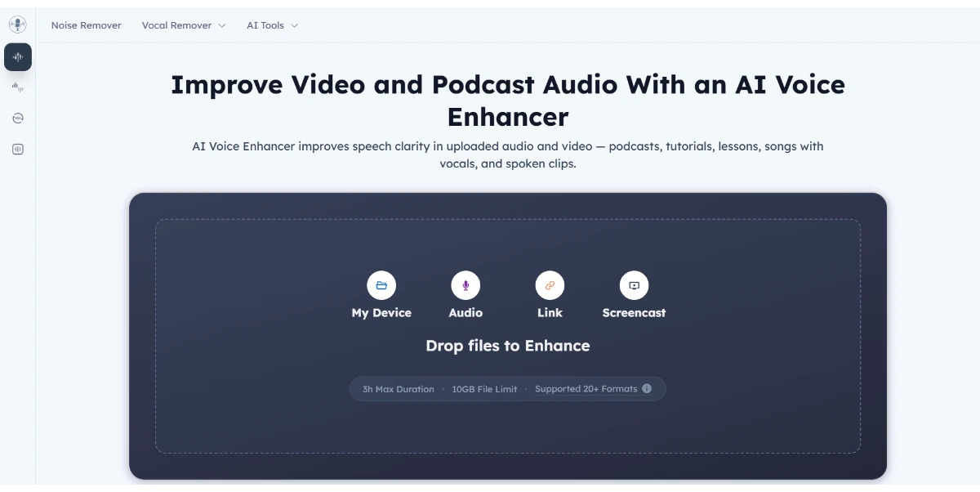Click the "Supported 20+ Formats" label
980x492 pixels.
pyautogui.click(x=586, y=389)
